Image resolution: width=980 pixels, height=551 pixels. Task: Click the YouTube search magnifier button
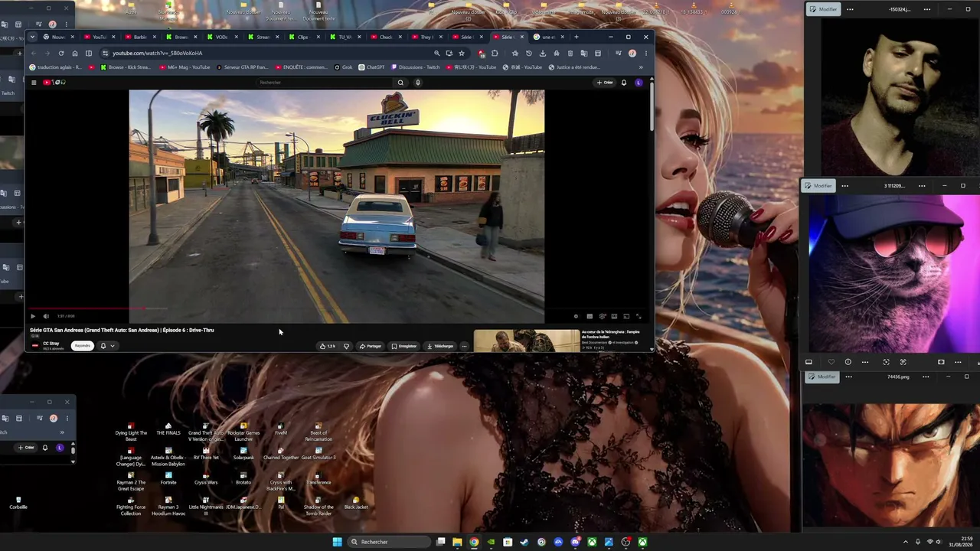click(400, 83)
